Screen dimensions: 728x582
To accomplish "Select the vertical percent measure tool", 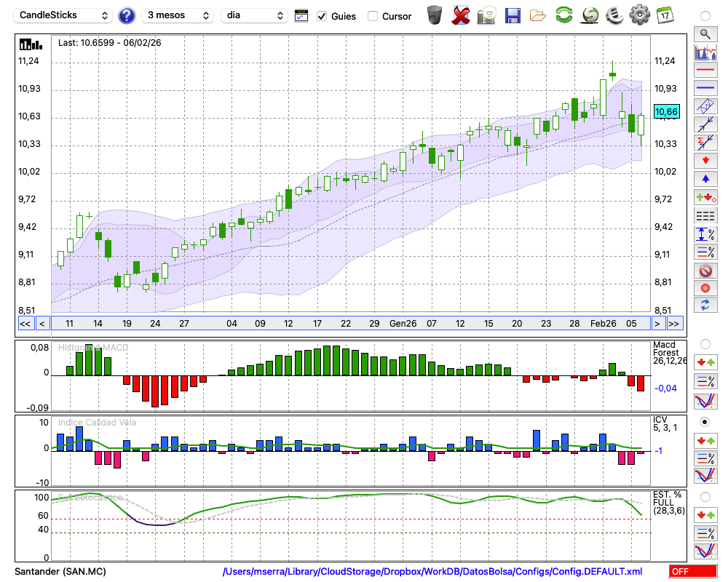I will pos(705,234).
